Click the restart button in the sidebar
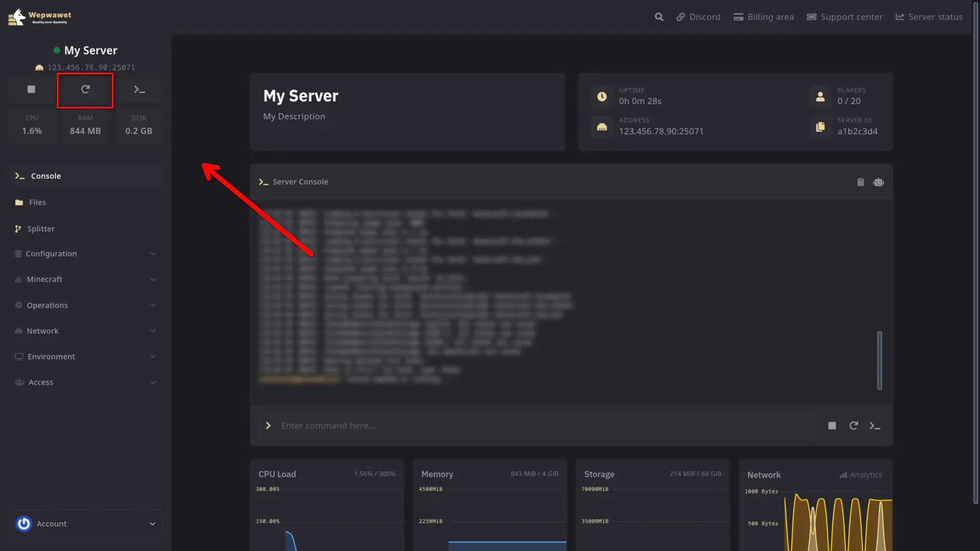980x551 pixels. (x=85, y=89)
